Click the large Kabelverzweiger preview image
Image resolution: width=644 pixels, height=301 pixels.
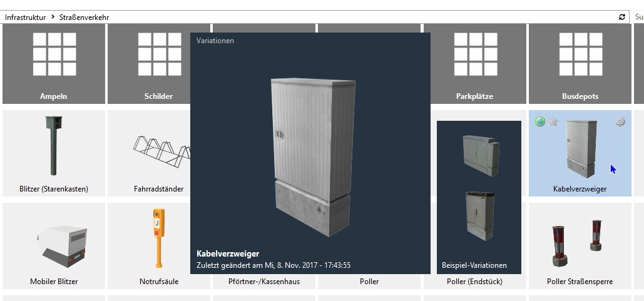pyautogui.click(x=313, y=157)
